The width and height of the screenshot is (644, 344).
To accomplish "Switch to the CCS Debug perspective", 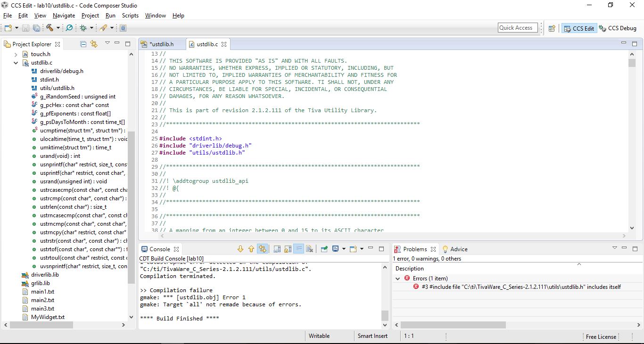I will (x=618, y=28).
